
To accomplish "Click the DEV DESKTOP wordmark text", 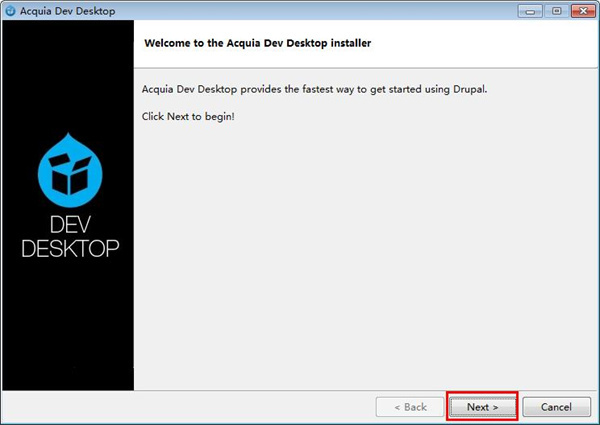I will pyautogui.click(x=70, y=236).
